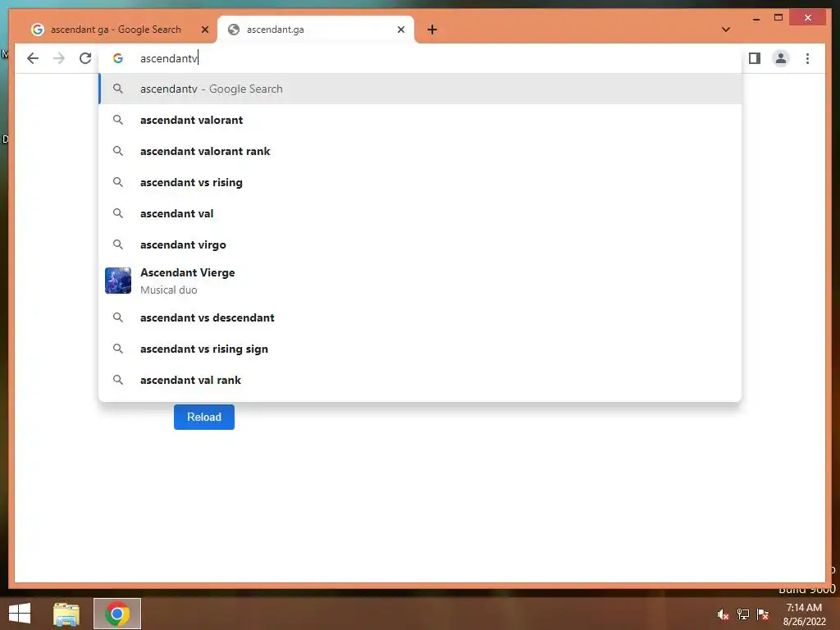
Task: Click the blue Reload button
Action: (204, 417)
